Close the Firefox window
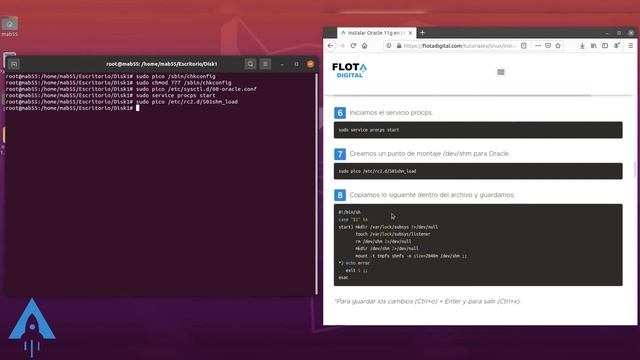Viewport: 640px width, 360px height. click(631, 33)
